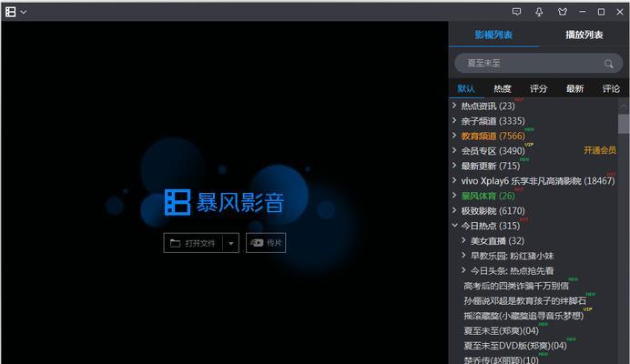Viewport: 630px width, 364px height.
Task: Click 教育频道 (7566) label text
Action: [x=493, y=136]
